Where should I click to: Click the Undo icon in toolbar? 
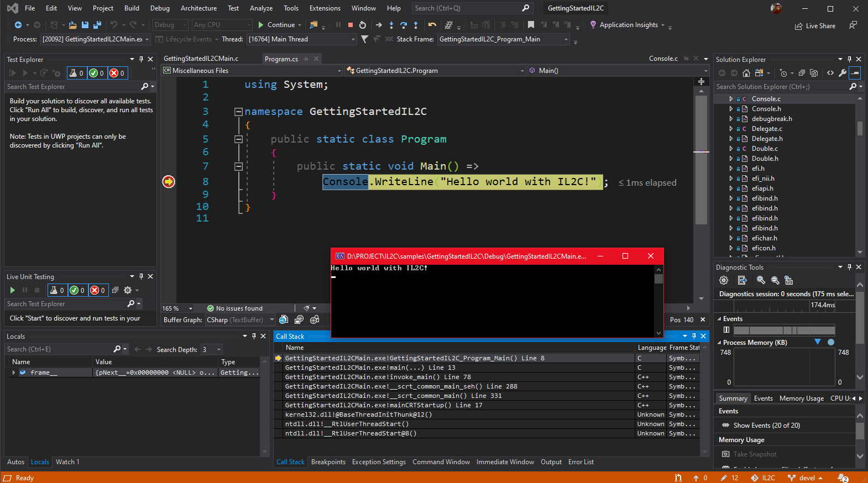point(114,25)
